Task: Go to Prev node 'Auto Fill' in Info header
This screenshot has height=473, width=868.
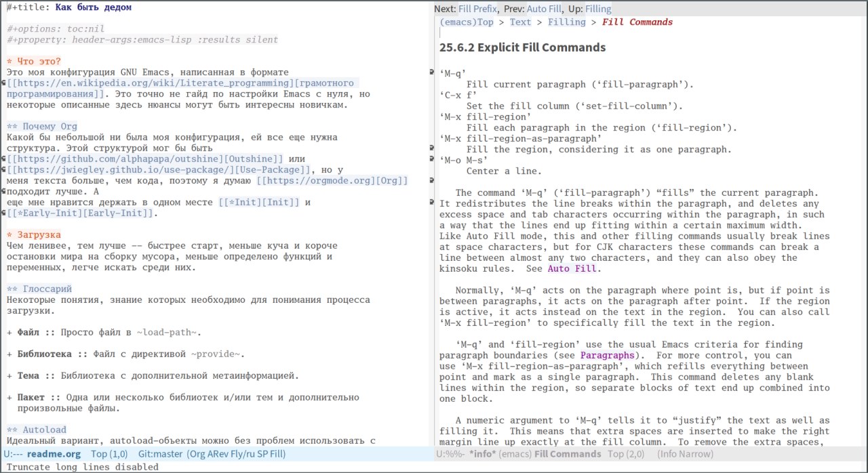Action: point(544,9)
